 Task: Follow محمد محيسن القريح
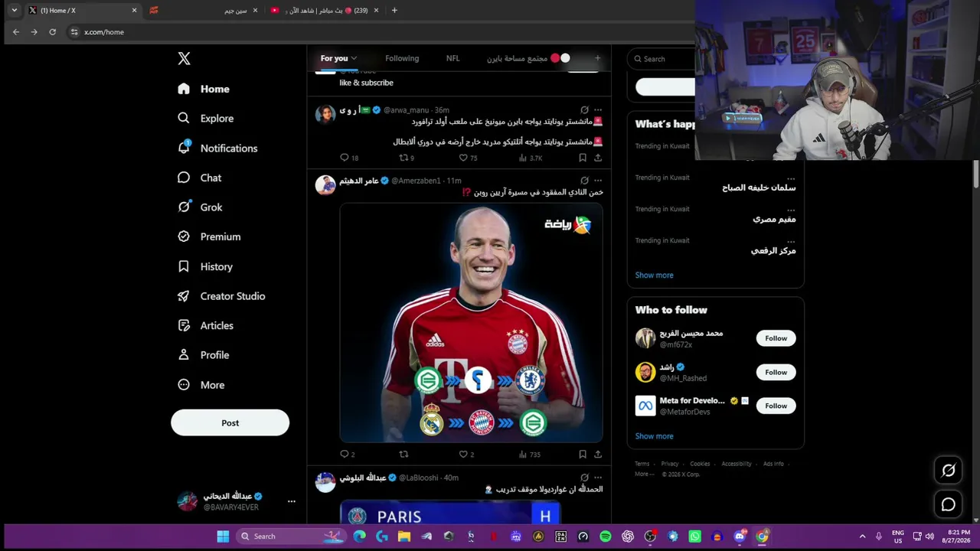click(776, 338)
